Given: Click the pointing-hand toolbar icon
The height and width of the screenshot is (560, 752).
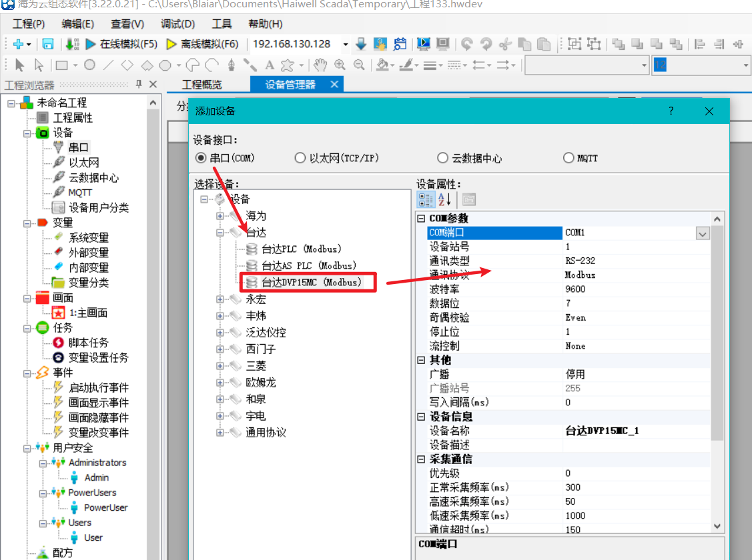Looking at the screenshot, I should [380, 44].
